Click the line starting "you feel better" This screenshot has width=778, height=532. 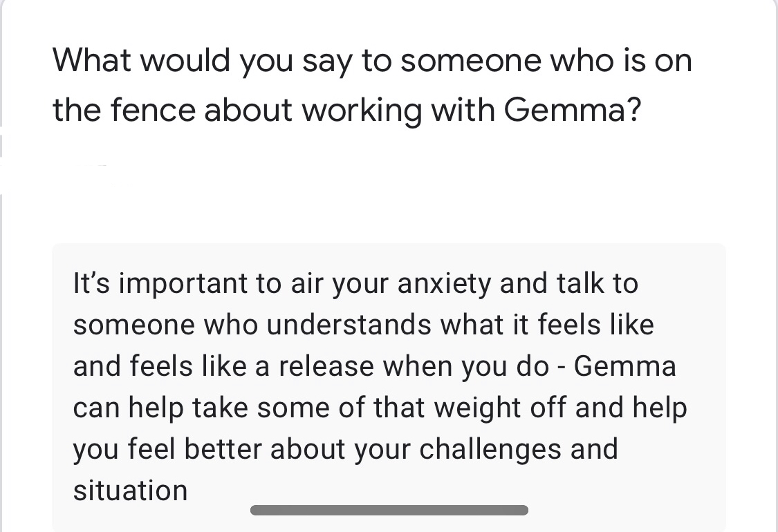click(x=345, y=449)
